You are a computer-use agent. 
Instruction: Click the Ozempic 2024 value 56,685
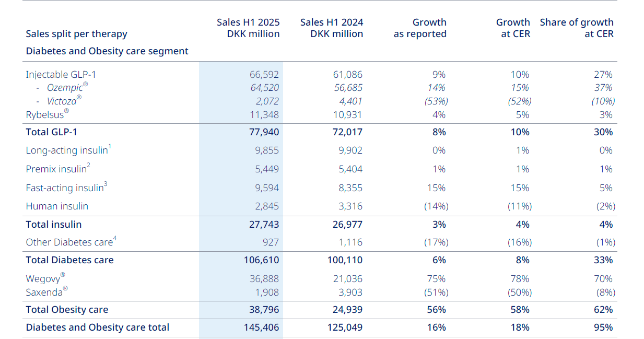tap(348, 88)
